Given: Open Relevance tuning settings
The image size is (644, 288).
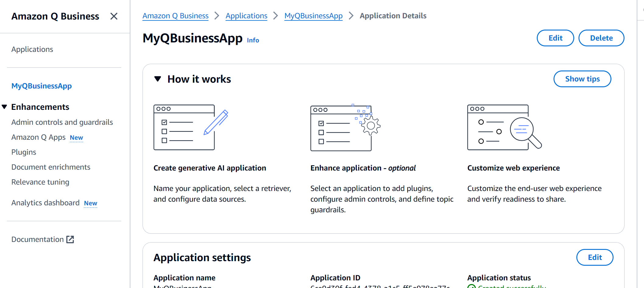Looking at the screenshot, I should (x=40, y=182).
